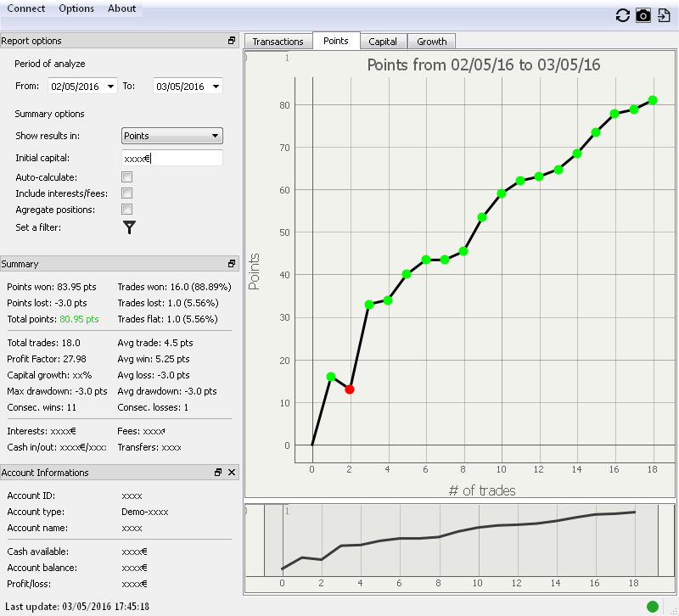Click the '# of trades' axis label
This screenshot has height=616, width=679.
(482, 490)
